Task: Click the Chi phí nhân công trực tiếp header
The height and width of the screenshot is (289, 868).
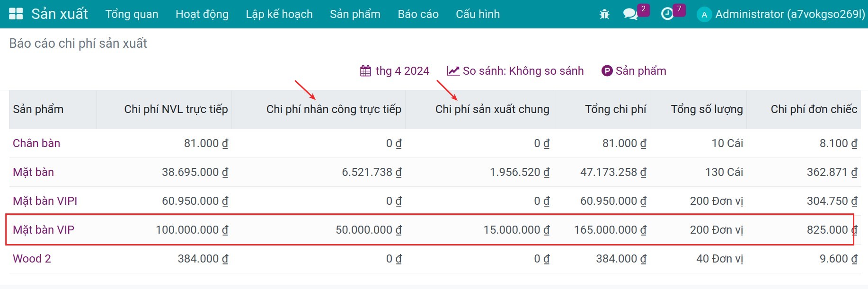Action: [319, 109]
